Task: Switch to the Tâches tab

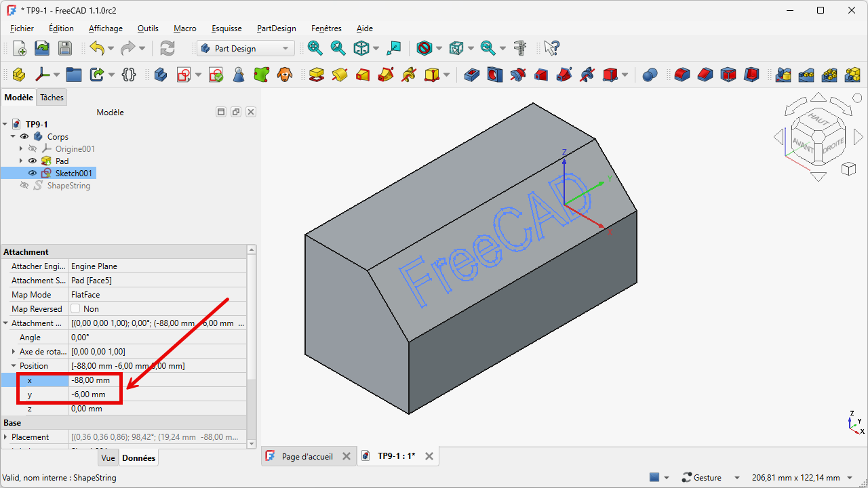Action: (x=52, y=98)
